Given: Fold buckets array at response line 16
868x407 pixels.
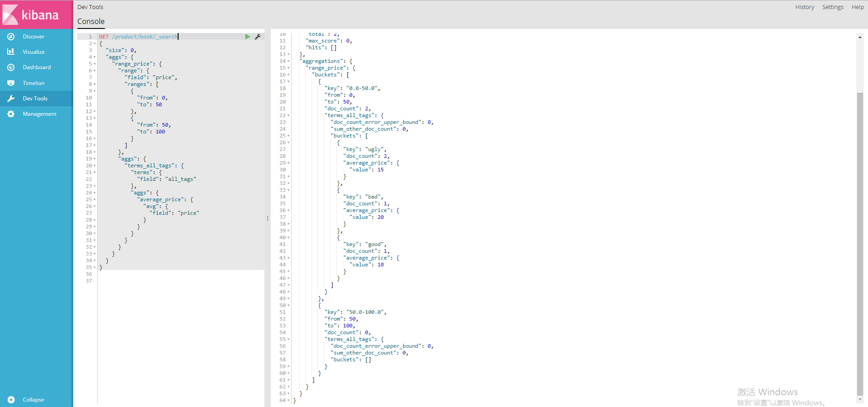Looking at the screenshot, I should [288, 75].
